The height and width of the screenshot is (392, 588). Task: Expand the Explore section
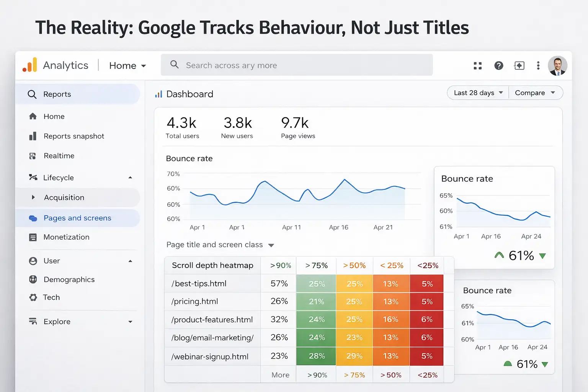pyautogui.click(x=131, y=322)
